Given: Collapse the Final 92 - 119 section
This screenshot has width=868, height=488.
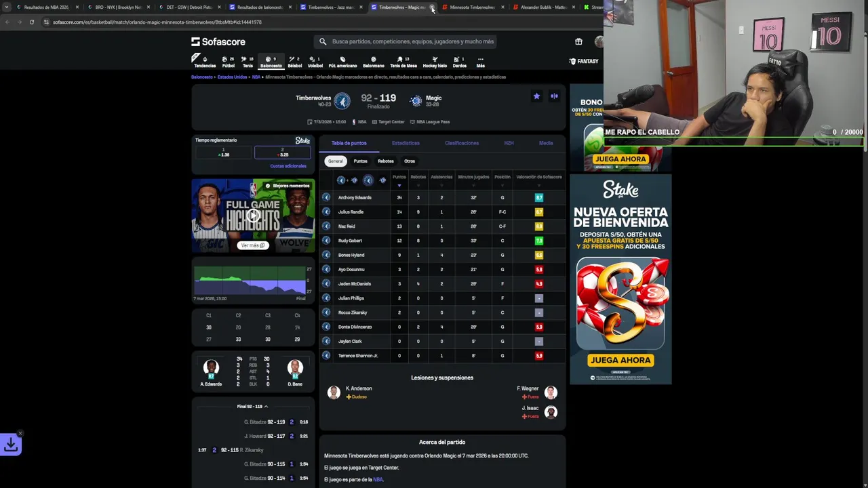Looking at the screenshot, I should [x=252, y=407].
